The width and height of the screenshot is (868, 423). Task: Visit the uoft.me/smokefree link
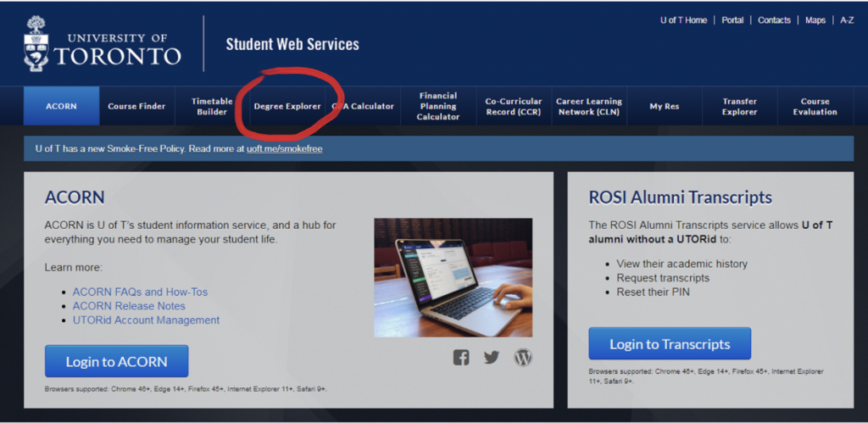284,148
